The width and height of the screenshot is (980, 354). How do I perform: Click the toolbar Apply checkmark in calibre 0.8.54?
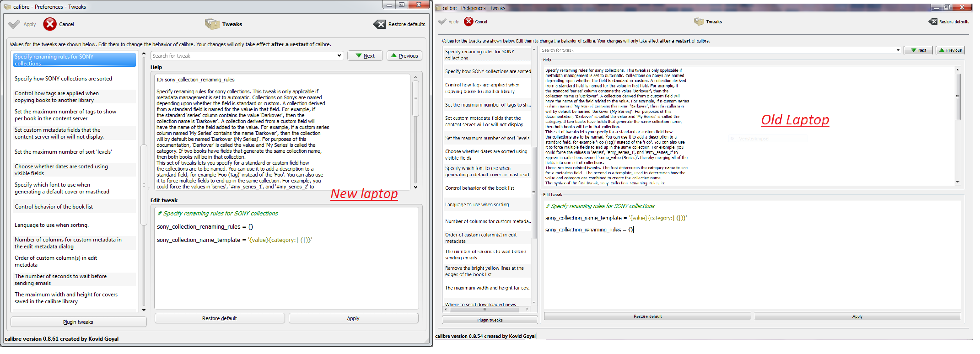pyautogui.click(x=442, y=21)
